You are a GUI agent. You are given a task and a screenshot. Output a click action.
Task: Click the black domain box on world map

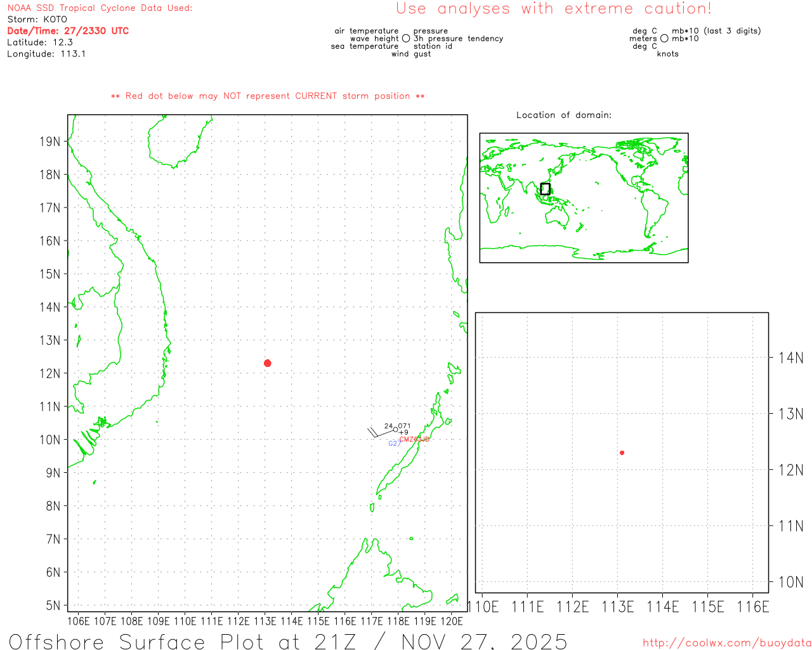tap(545, 189)
